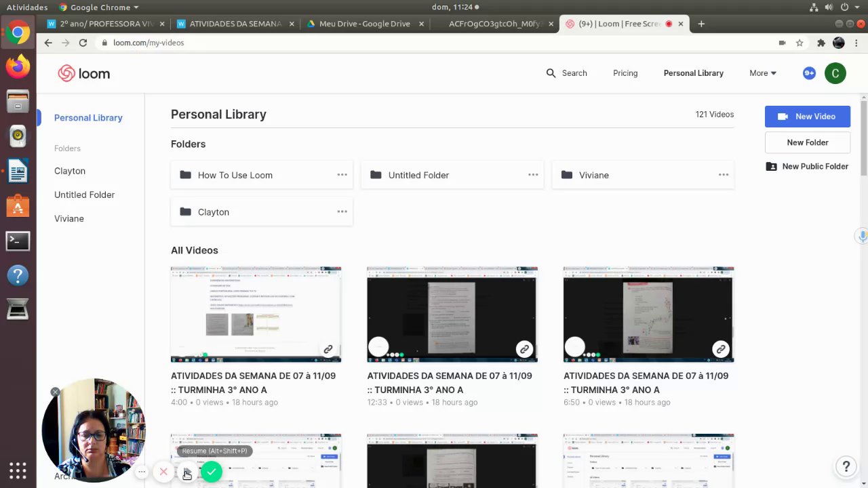Open Viviane folder in the sidebar

point(69,218)
